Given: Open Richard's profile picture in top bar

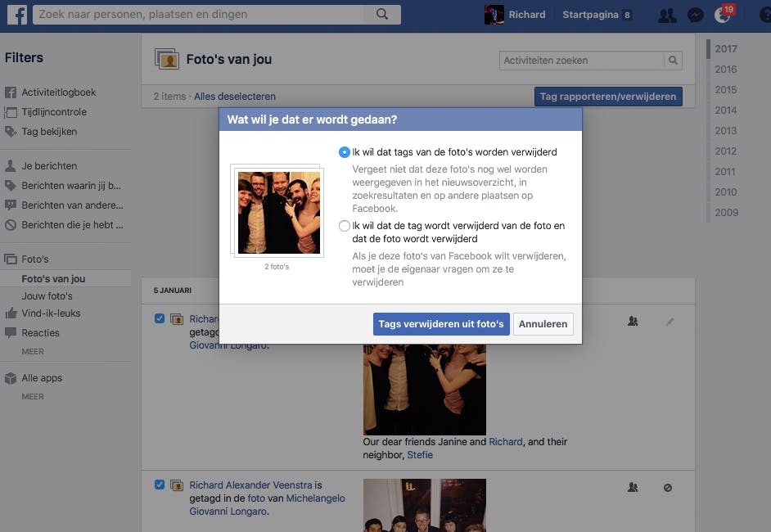Looking at the screenshot, I should 494,15.
